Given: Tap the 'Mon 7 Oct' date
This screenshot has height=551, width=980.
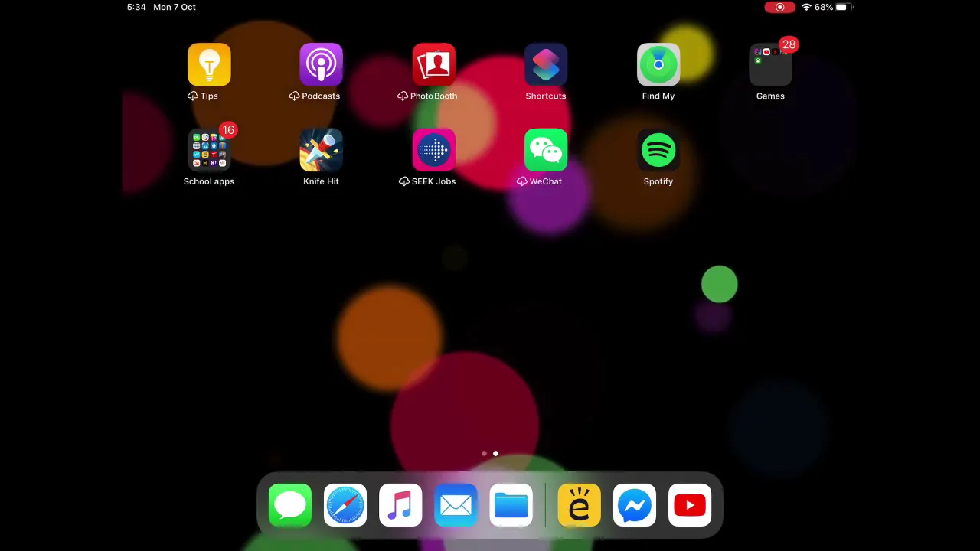Looking at the screenshot, I should tap(175, 7).
